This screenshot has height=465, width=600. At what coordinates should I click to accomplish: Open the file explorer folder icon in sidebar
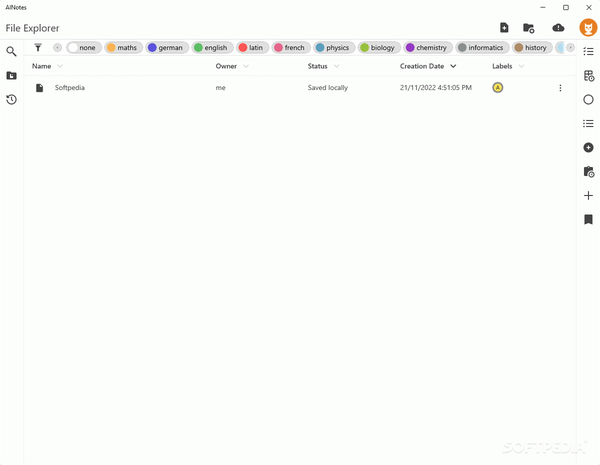pyautogui.click(x=11, y=75)
